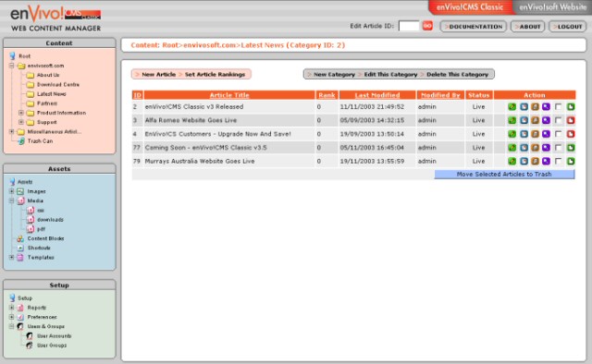This screenshot has width=592, height=364.
Task: Switch to the enVivo!CMS Classic tab
Action: pyautogui.click(x=470, y=7)
